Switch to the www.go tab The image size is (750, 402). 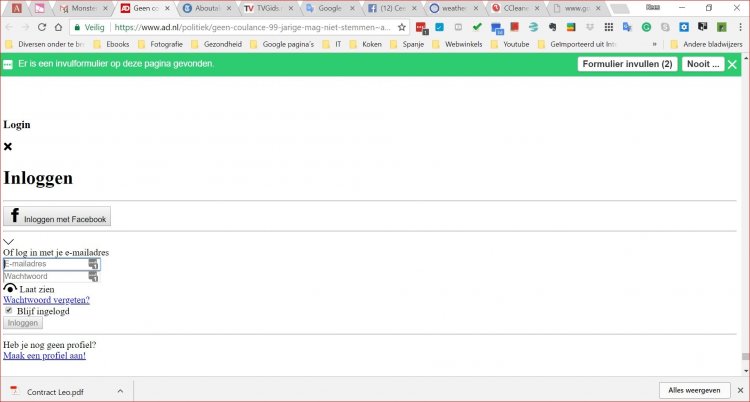575,8
